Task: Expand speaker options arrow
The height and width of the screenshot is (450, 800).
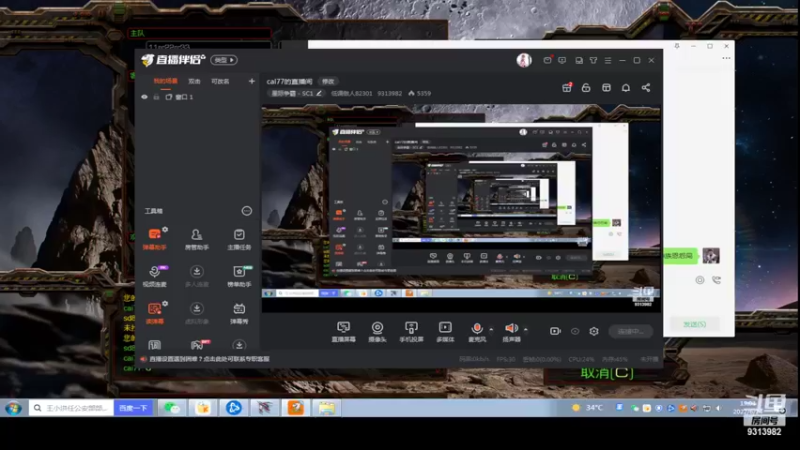Action: (526, 330)
